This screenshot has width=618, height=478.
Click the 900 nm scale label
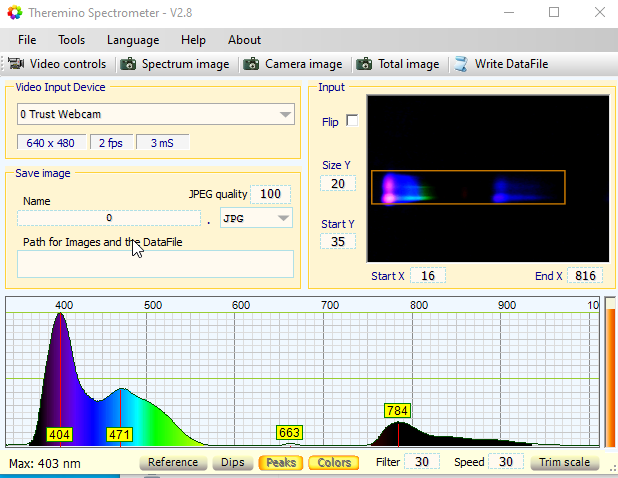click(x=507, y=305)
